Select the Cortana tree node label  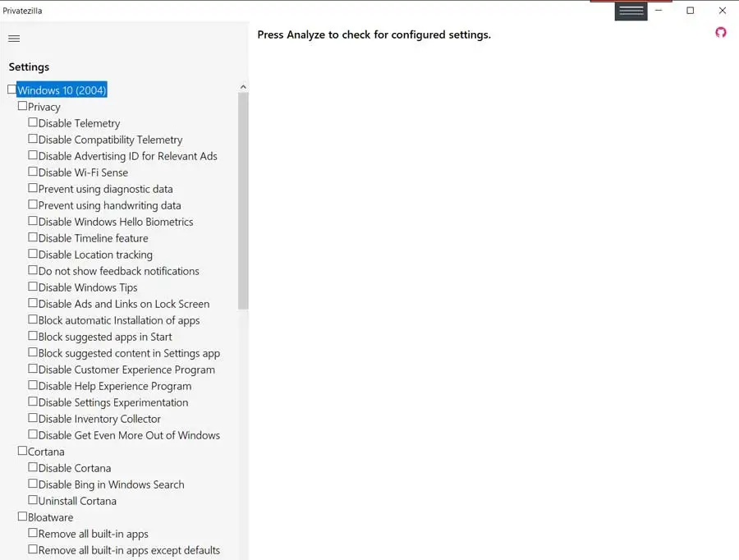tap(46, 452)
